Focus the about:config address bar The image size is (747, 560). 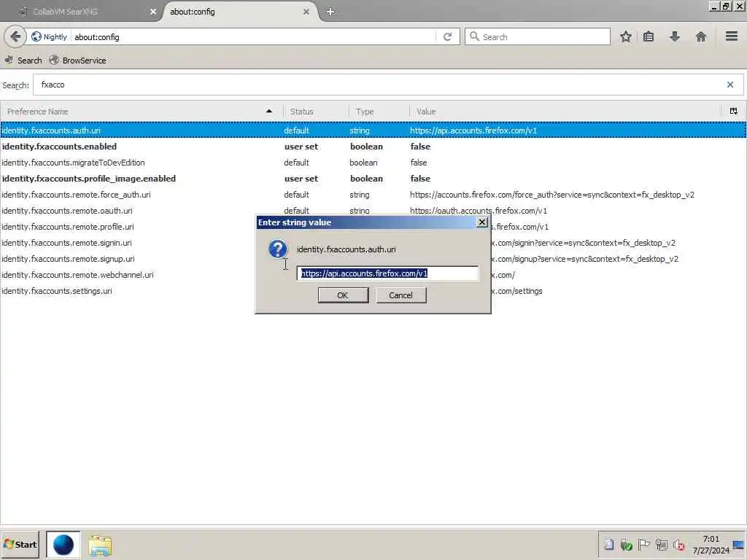click(252, 36)
